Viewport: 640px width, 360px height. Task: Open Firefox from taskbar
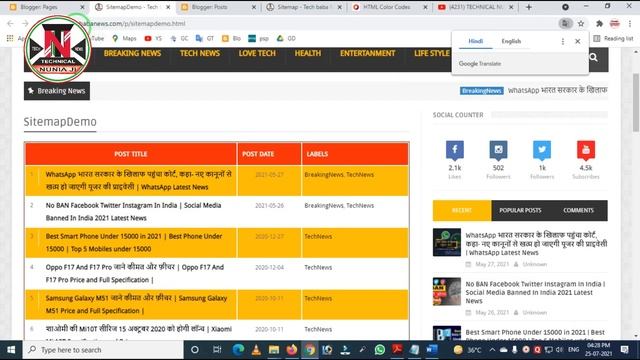point(291,350)
